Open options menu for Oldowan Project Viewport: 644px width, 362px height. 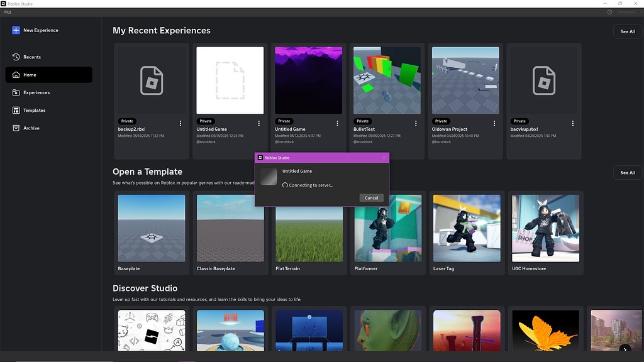click(494, 123)
